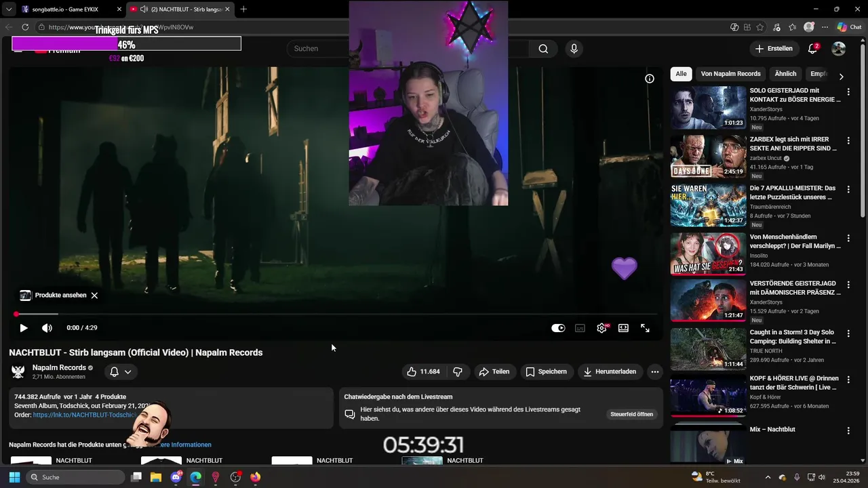This screenshot has width=868, height=488.
Task: Open File Explorer from the taskbar
Action: 155,477
